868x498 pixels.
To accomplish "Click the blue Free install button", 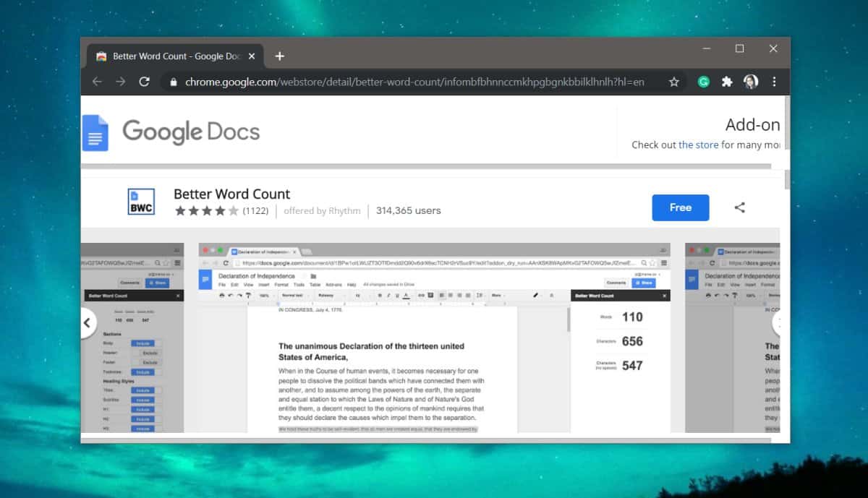I will click(x=681, y=207).
